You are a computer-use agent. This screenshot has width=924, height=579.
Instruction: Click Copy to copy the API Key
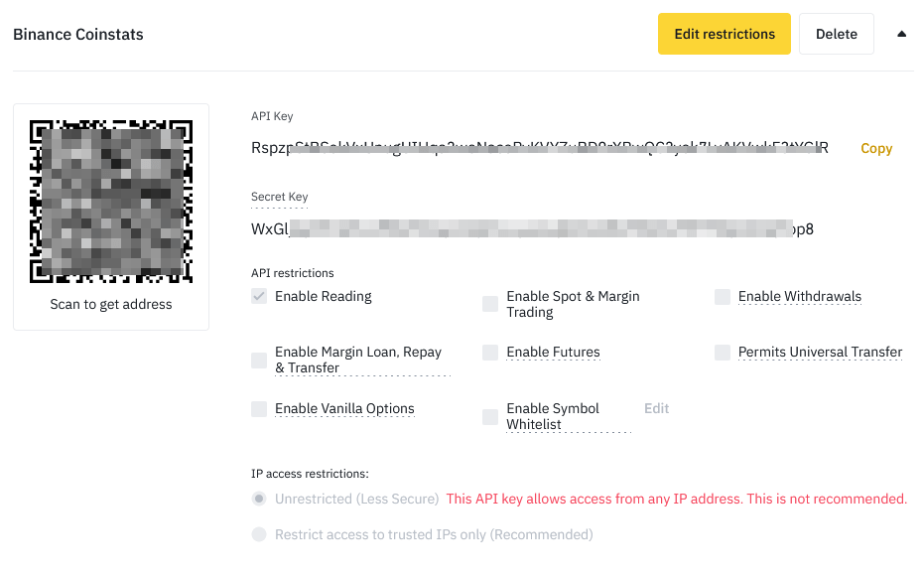click(875, 148)
